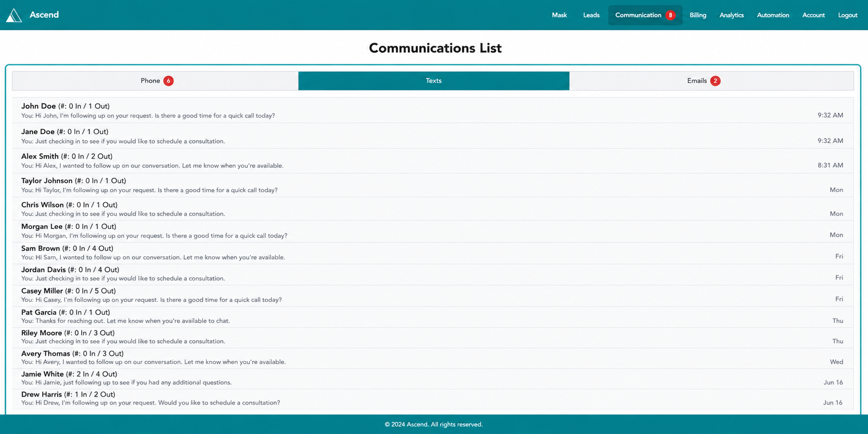Click the 2024 Ascend copyright footer text

[434, 424]
